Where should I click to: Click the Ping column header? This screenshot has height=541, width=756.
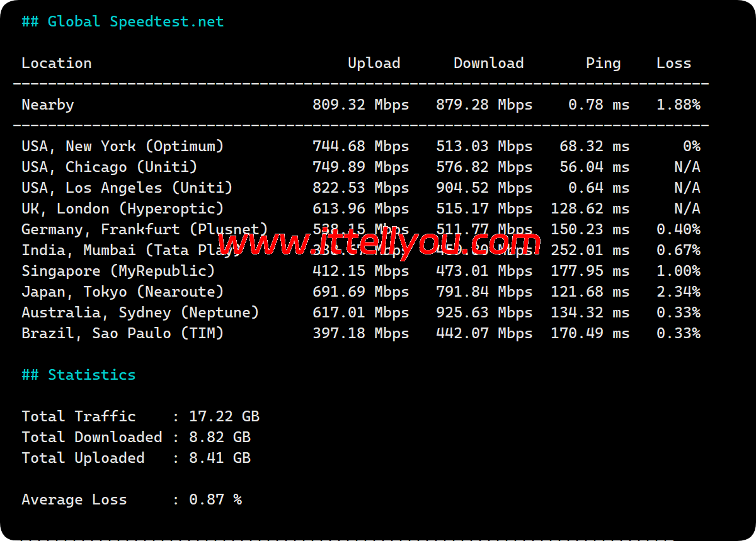(x=603, y=63)
